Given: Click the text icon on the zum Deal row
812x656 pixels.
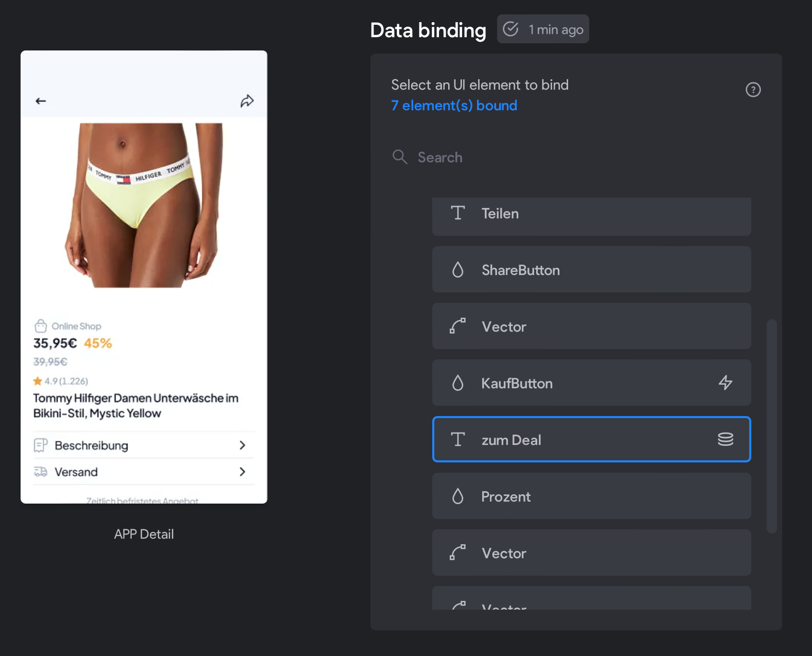Looking at the screenshot, I should point(458,439).
